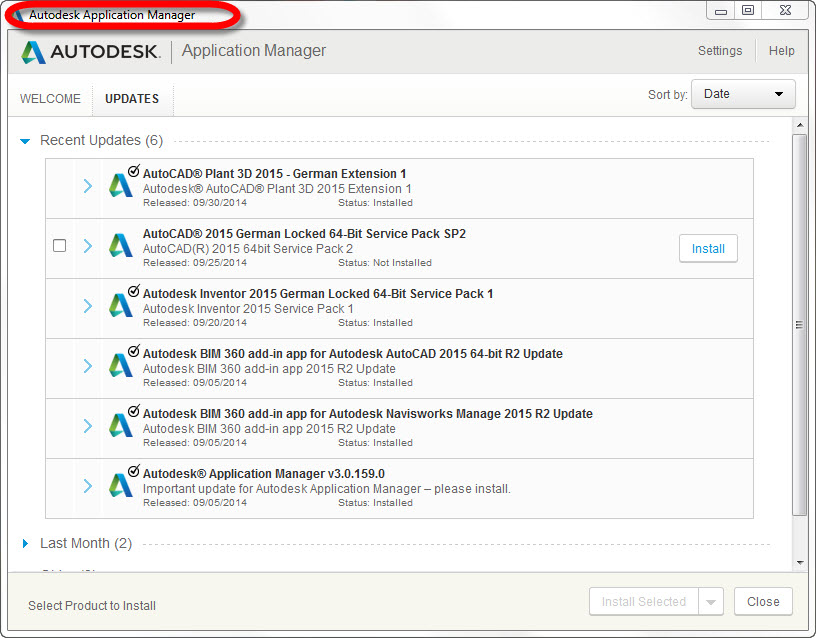Click 'Select Product to Install' status text

pos(92,606)
